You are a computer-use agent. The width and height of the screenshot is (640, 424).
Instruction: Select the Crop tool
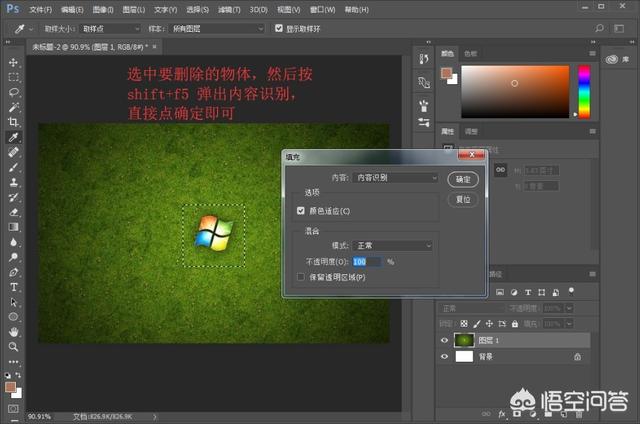click(x=14, y=122)
